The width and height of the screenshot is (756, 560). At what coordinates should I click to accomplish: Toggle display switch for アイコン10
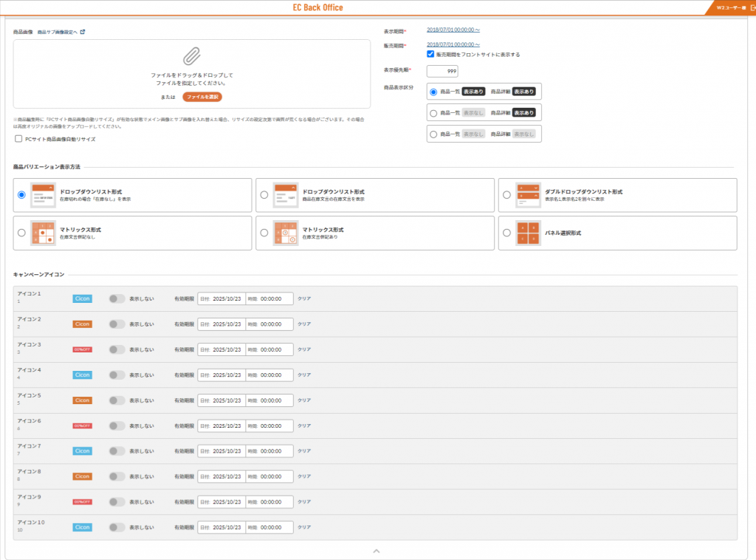coord(117,527)
